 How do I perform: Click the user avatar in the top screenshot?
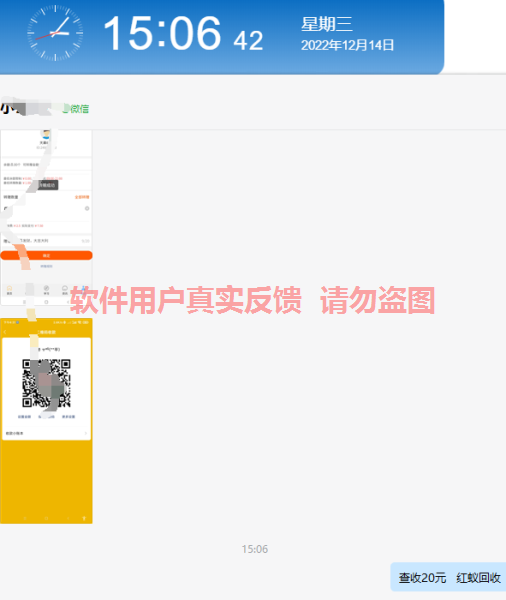46,134
